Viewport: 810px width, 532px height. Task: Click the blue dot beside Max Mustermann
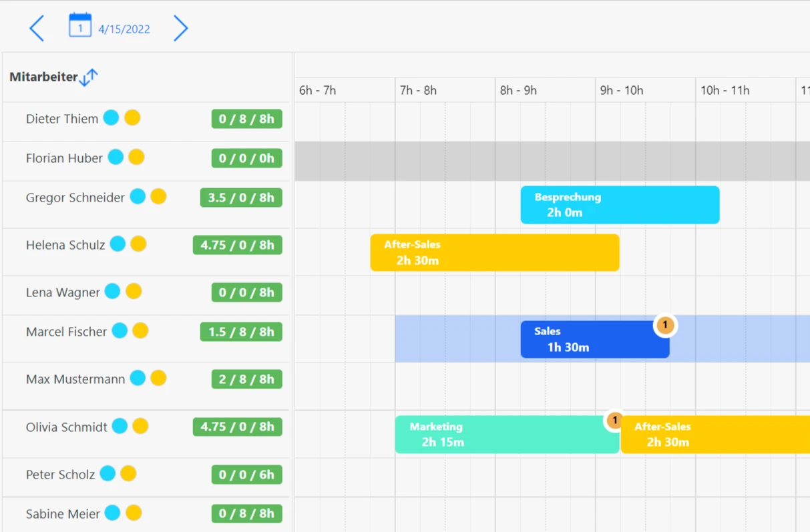(138, 378)
